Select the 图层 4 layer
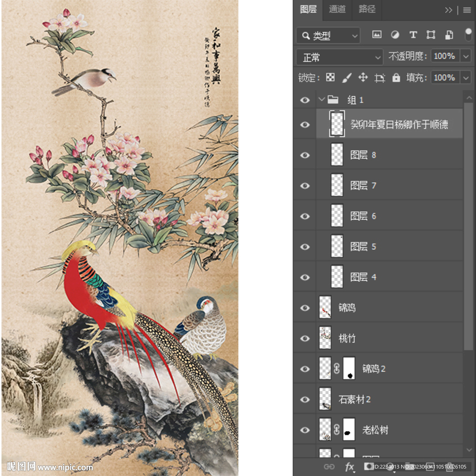Image resolution: width=476 pixels, height=476 pixels. click(390, 277)
